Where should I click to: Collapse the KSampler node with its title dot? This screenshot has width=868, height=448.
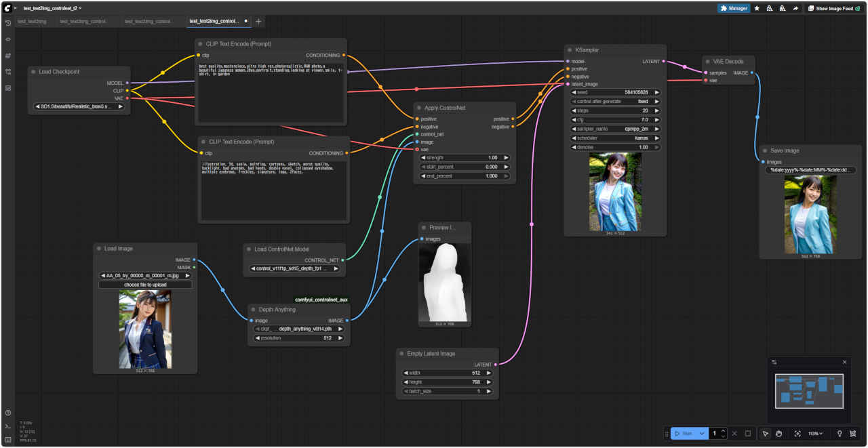click(x=570, y=50)
